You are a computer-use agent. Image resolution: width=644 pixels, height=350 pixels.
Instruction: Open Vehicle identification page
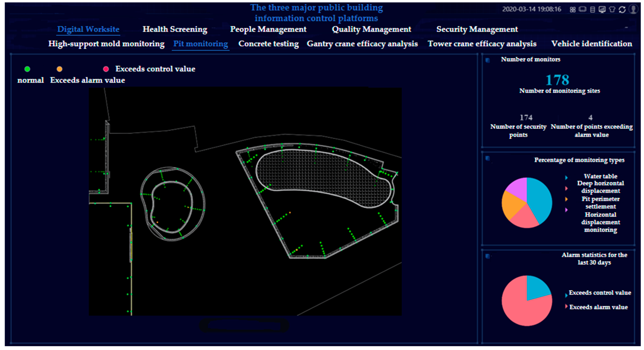(592, 44)
